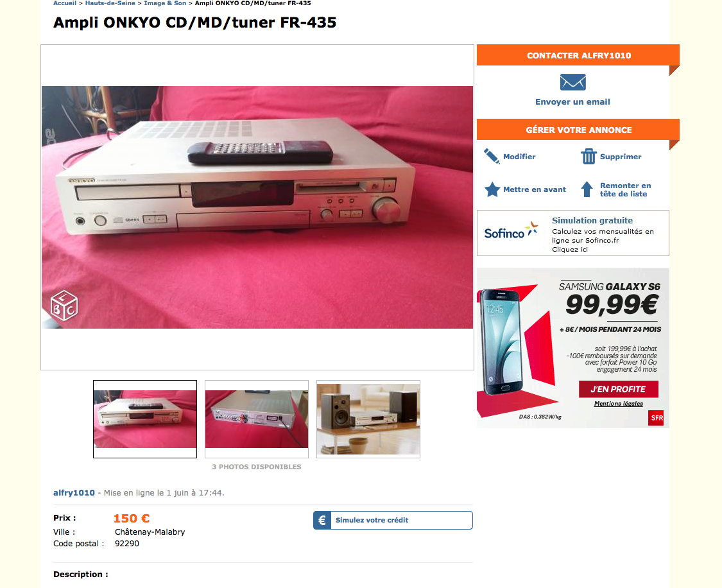Screen dimensions: 722x588
Task: Click the main large amplifier photo
Action: 257,207
